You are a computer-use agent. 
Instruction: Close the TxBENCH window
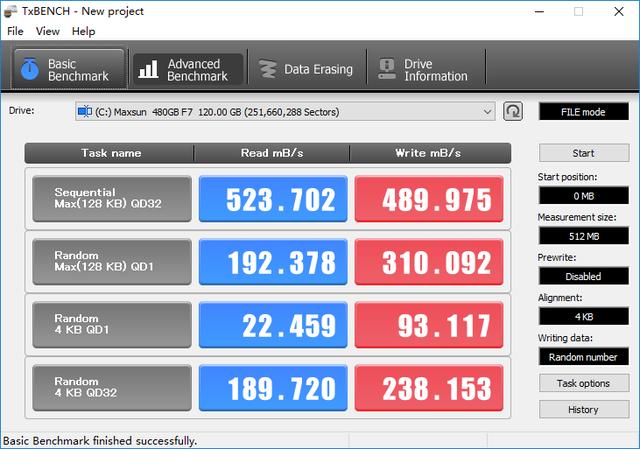(619, 11)
